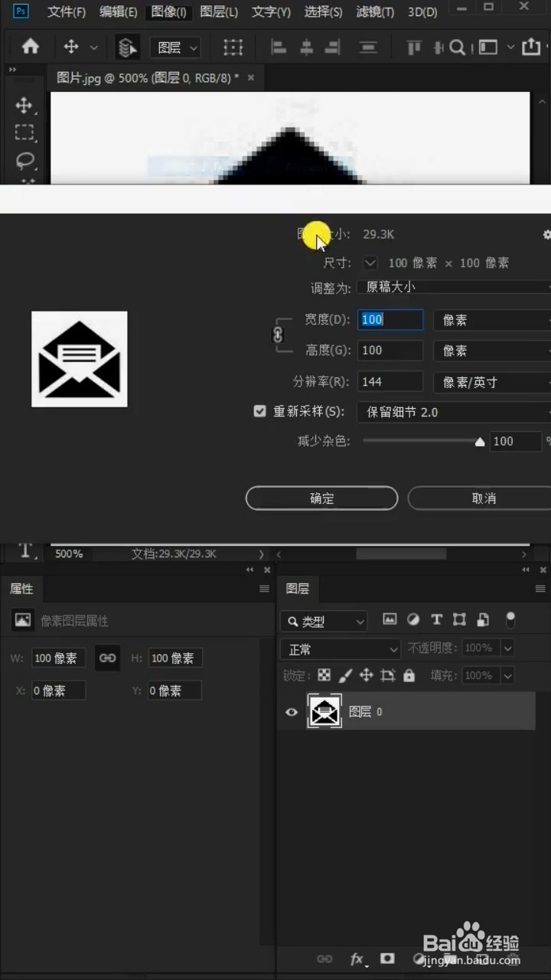Screen dimensions: 551x980
Task: Click the align top edges icon
Action: pyautogui.click(x=414, y=47)
